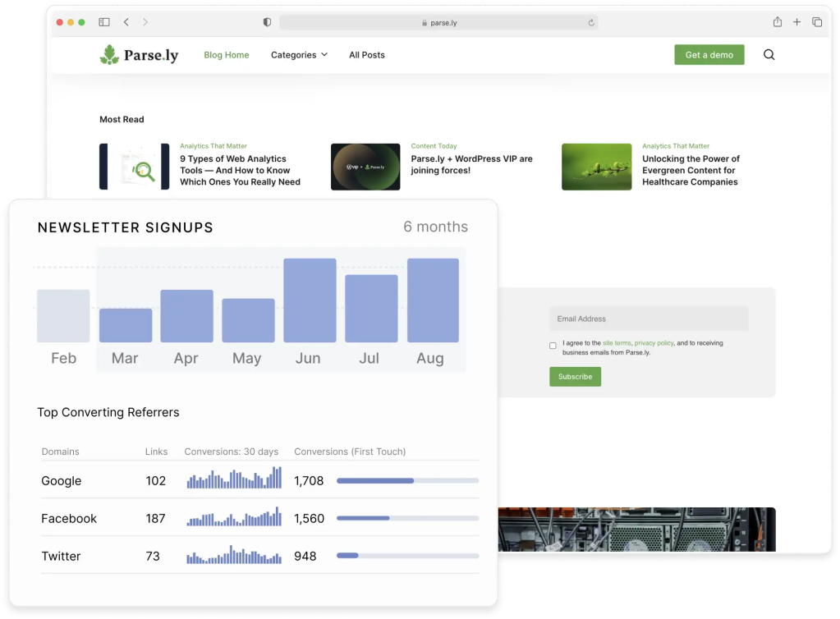The height and width of the screenshot is (619, 840).
Task: Click the 948 conversions value
Action: (x=305, y=556)
